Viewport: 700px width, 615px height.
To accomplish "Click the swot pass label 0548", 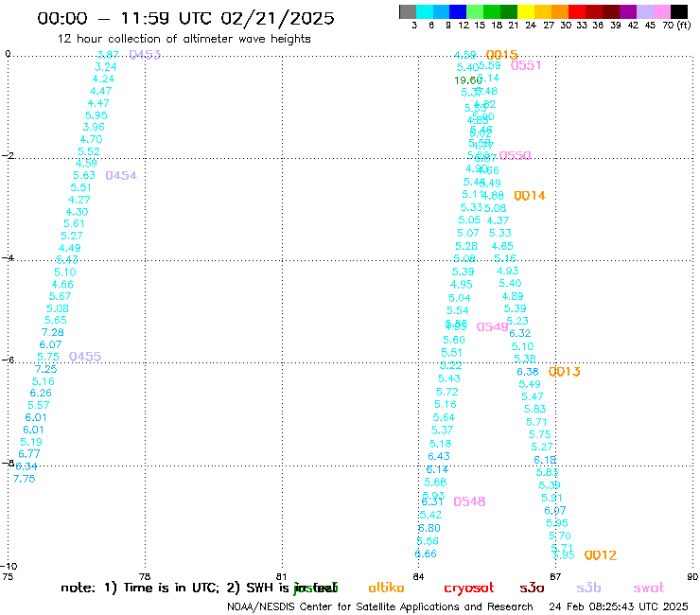I will tap(469, 501).
